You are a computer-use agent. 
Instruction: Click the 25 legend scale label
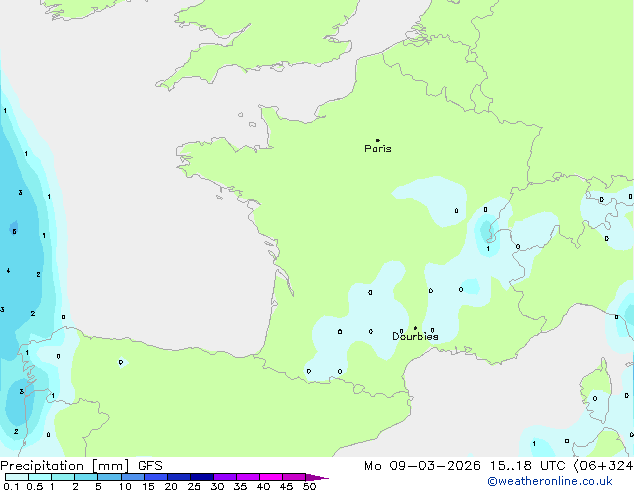click(194, 486)
